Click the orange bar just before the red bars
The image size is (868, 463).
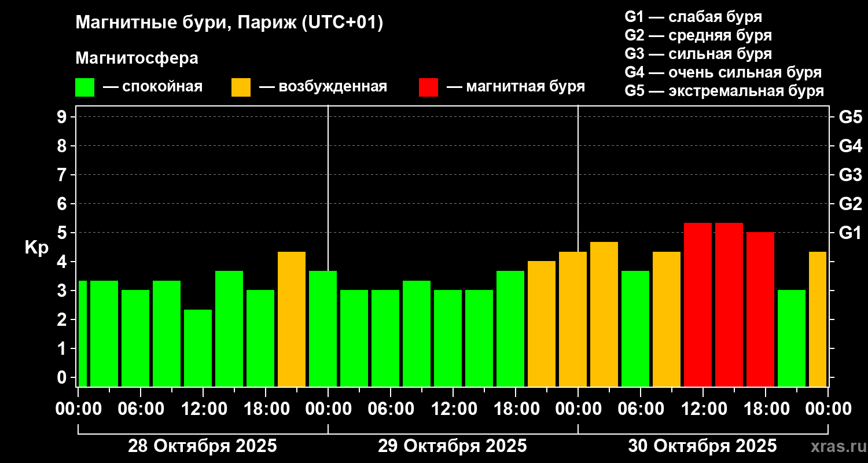[667, 319]
